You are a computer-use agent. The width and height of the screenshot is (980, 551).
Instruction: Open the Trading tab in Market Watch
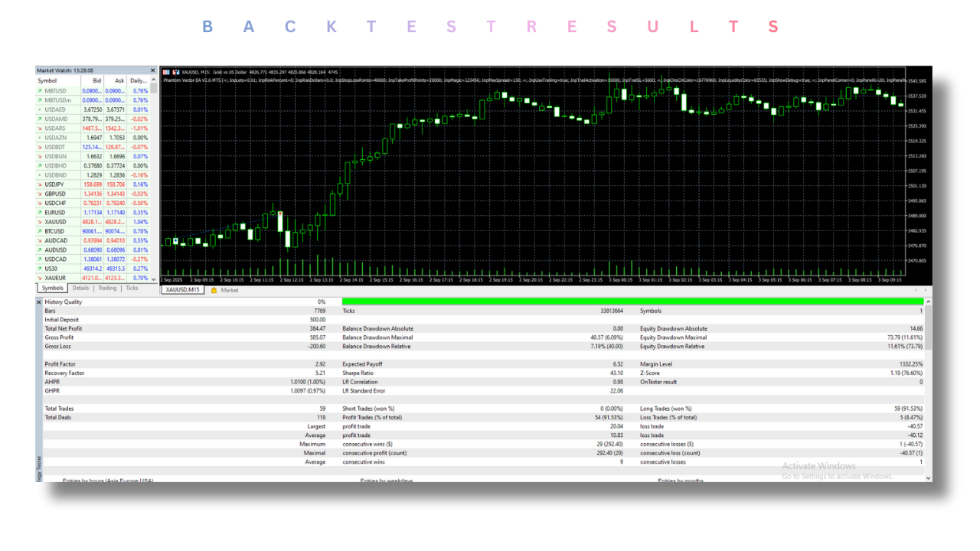coord(107,289)
